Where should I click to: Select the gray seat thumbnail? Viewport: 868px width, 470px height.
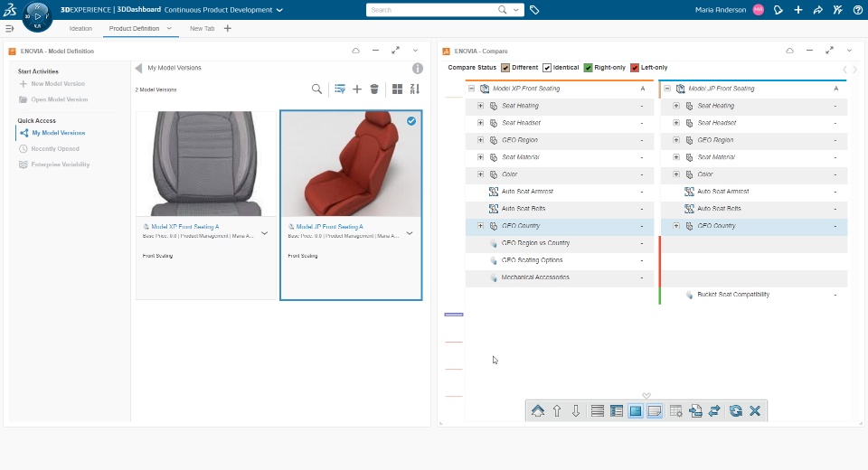(206, 164)
